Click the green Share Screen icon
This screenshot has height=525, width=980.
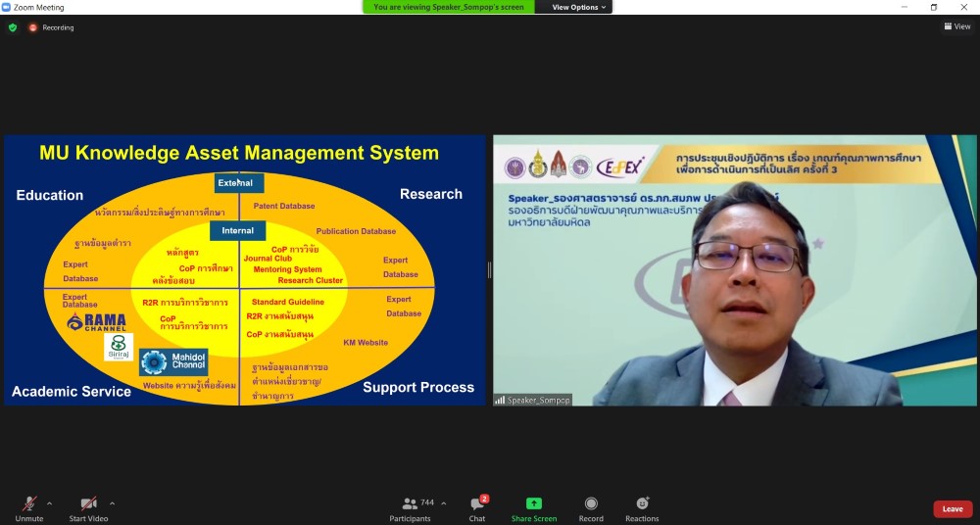point(534,503)
